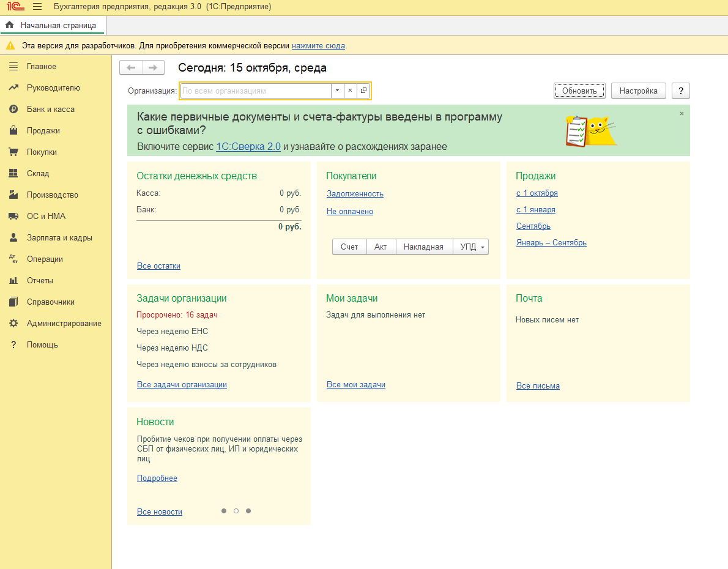Click the Покупки shopping cart icon
Screen dimensions: 728x569
point(13,152)
